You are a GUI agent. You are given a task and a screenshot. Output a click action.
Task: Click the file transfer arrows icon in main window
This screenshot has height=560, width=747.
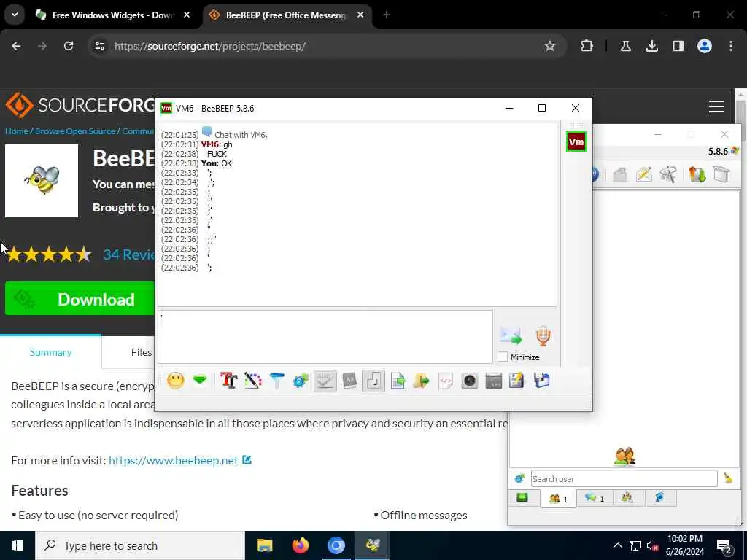click(697, 174)
